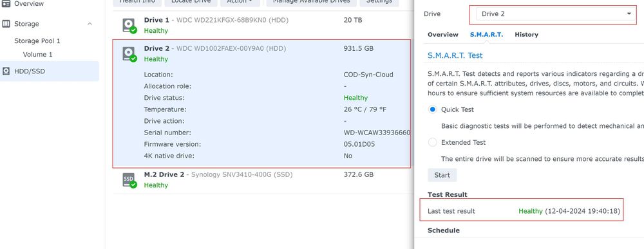Select Volume 1 in the sidebar
This screenshot has height=249, width=644.
[x=38, y=55]
